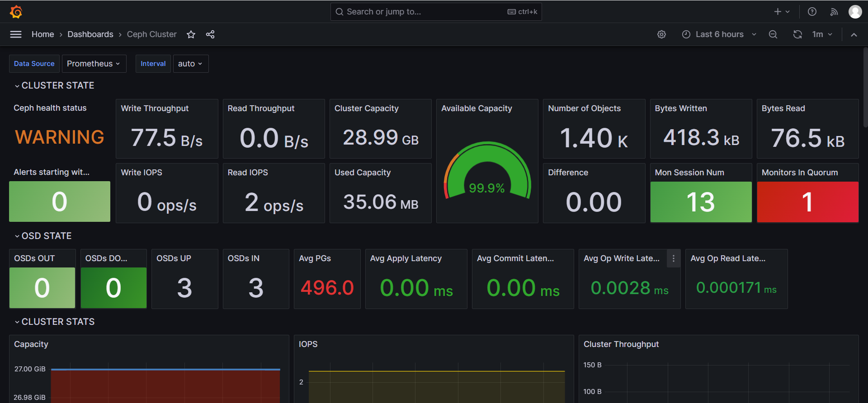Click the Cluster Capacity panel title
Viewport: 868px width, 403px height.
tap(367, 108)
